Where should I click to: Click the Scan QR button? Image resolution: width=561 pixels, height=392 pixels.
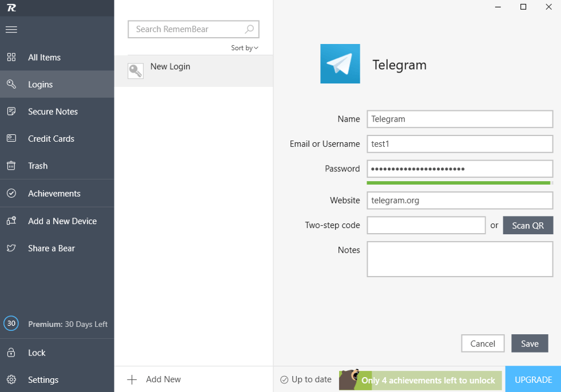pyautogui.click(x=528, y=225)
